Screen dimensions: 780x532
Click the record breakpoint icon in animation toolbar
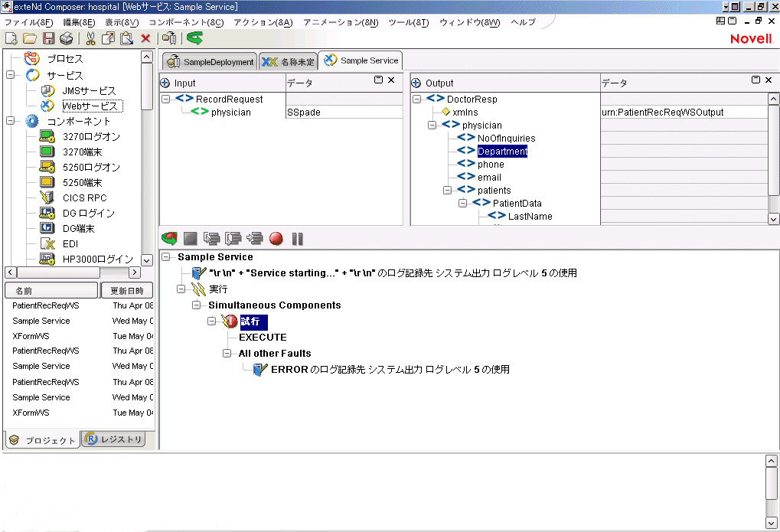click(x=276, y=239)
